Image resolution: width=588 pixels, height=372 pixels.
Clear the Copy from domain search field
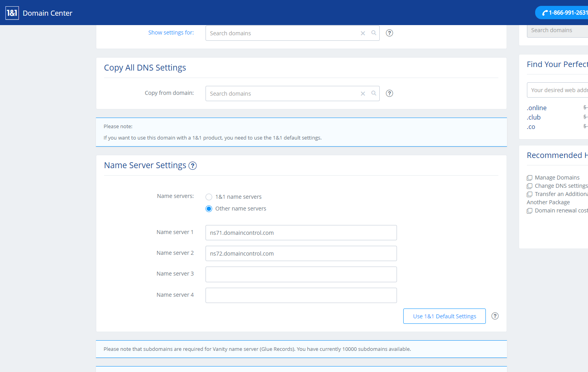363,94
